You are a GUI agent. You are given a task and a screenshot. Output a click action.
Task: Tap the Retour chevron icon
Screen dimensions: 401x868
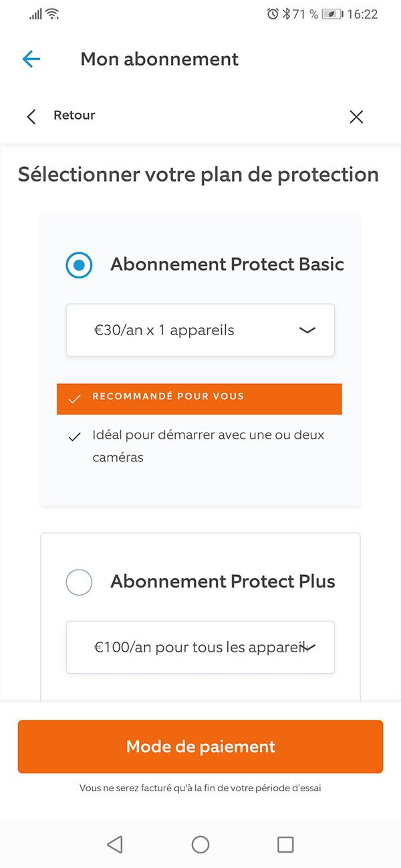pos(31,117)
